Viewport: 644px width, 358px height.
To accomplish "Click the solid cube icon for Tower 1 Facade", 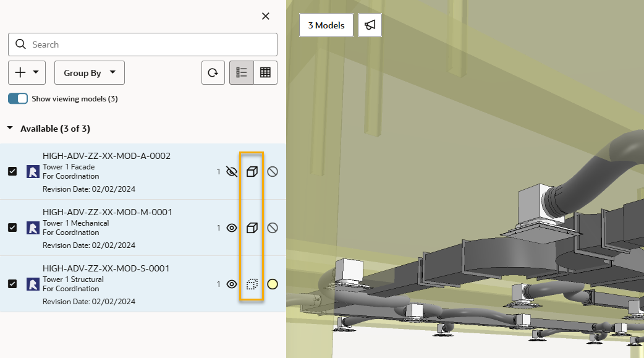I will coord(252,172).
